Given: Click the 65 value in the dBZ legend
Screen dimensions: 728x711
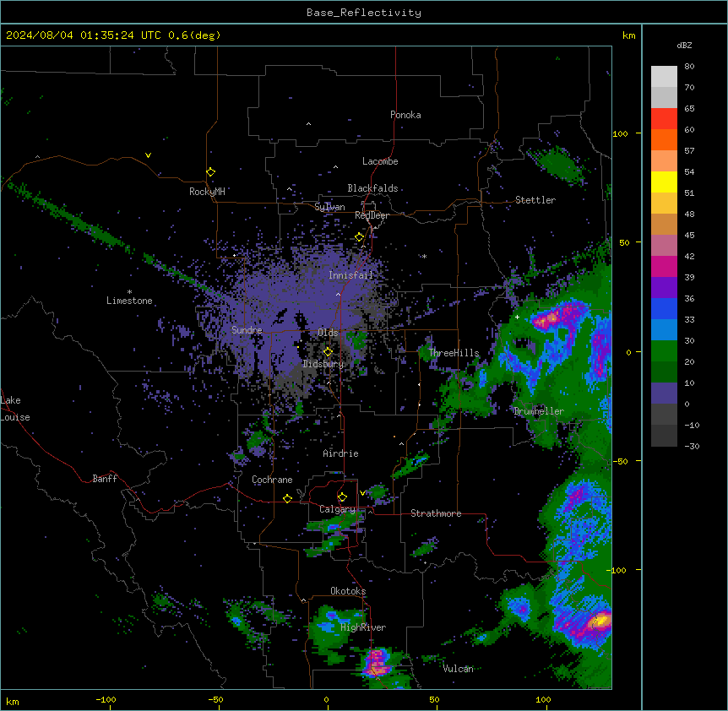Looking at the screenshot, I should [x=689, y=109].
